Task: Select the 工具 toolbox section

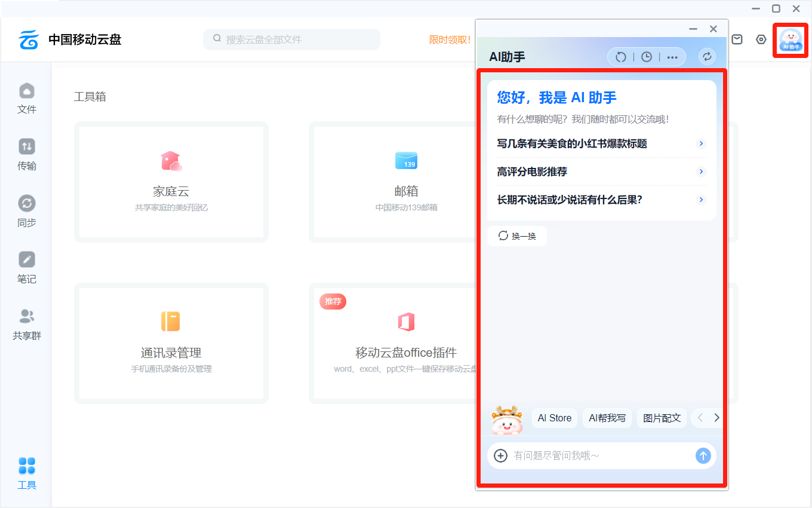Action: [27, 474]
